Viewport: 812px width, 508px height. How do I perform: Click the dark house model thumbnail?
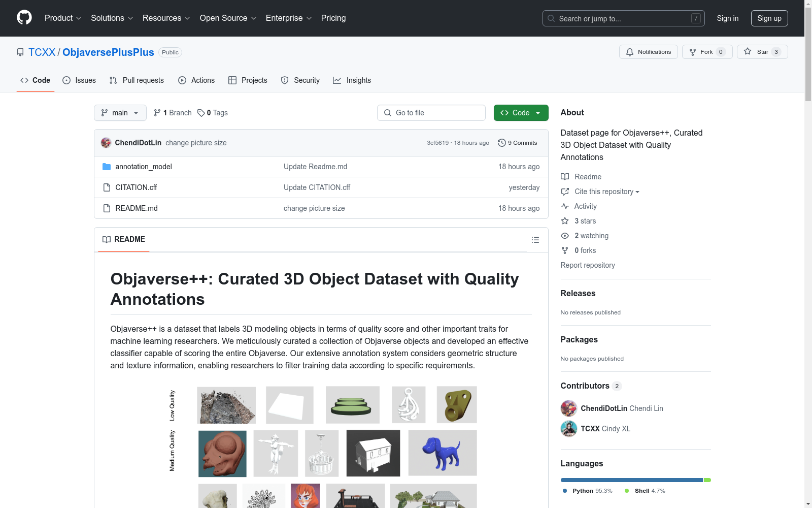tap(373, 453)
